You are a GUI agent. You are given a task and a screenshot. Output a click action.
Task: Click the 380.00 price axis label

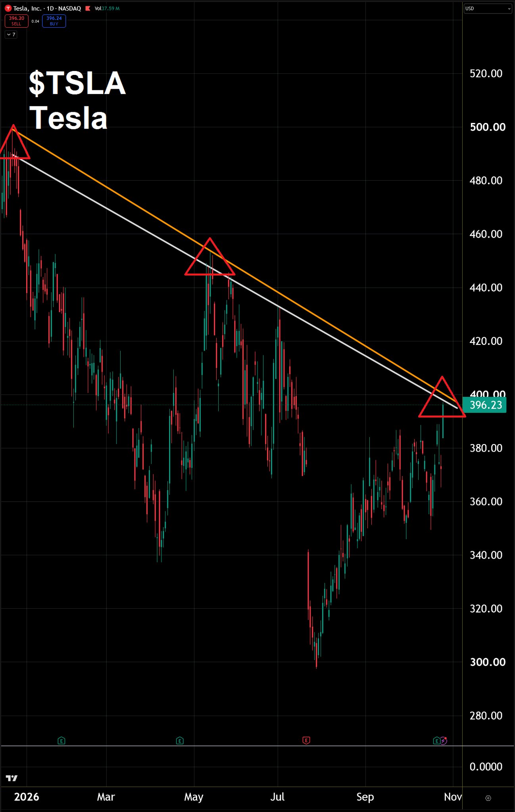pyautogui.click(x=486, y=448)
